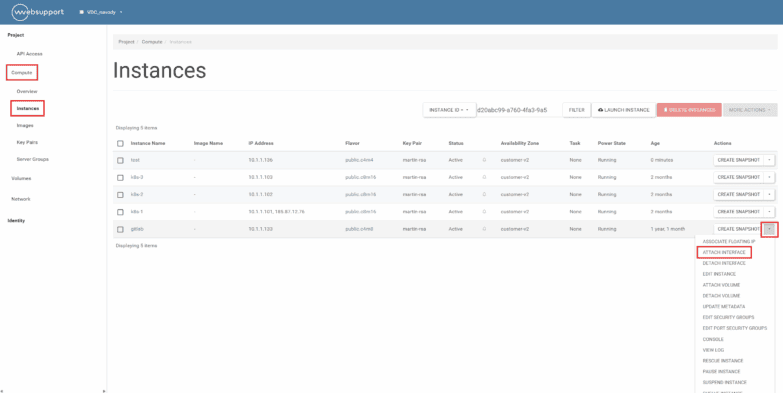Image resolution: width=783 pixels, height=393 pixels.
Task: Choose Edit Instance from menu
Action: 719,274
